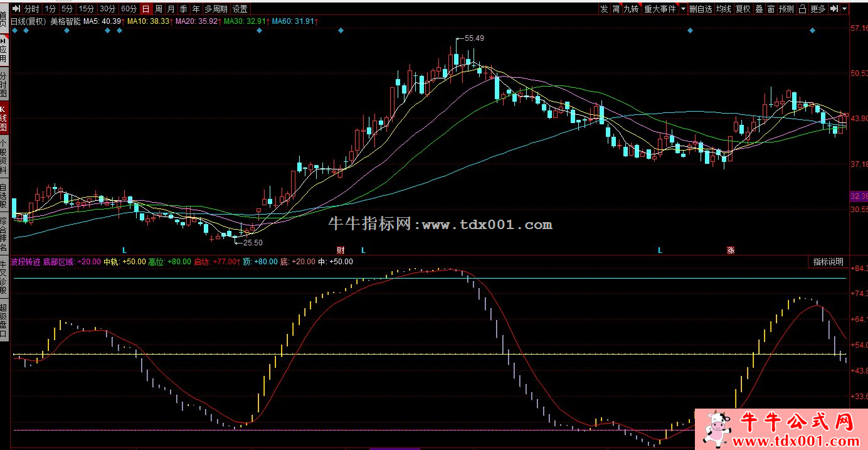The image size is (868, 450).
Task: Open the 综合排名 sidebar tab
Action: (x=4, y=235)
